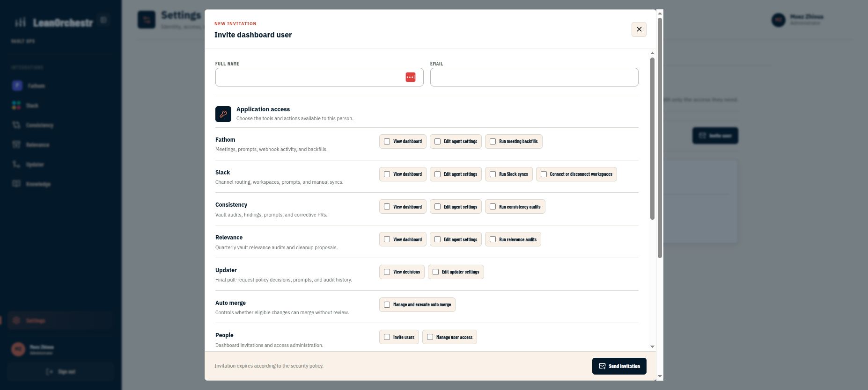
Task: Focus the Full Name input field
Action: [x=319, y=77]
